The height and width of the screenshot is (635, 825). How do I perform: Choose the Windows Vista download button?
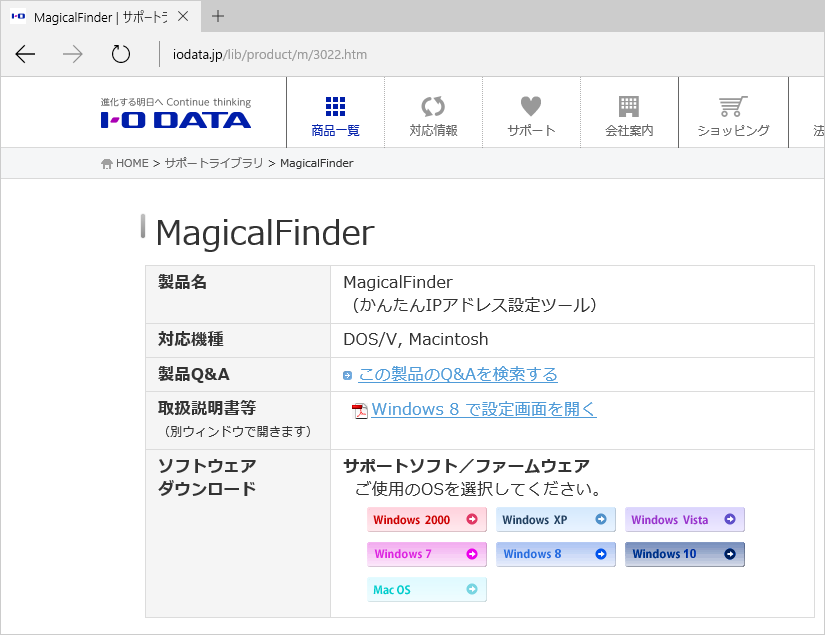[x=685, y=520]
